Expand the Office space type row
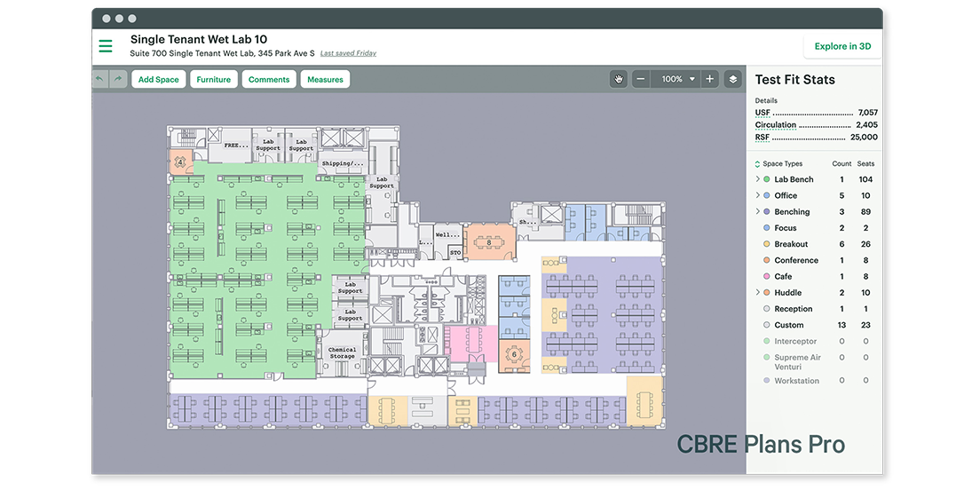980x490 pixels. [757, 195]
